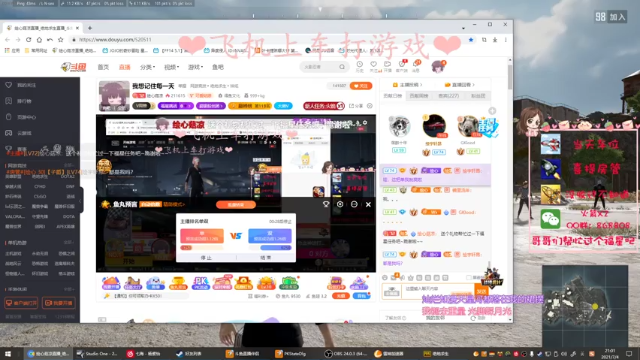
Task: Click the orange 发送 send button
Action: coord(482,291)
